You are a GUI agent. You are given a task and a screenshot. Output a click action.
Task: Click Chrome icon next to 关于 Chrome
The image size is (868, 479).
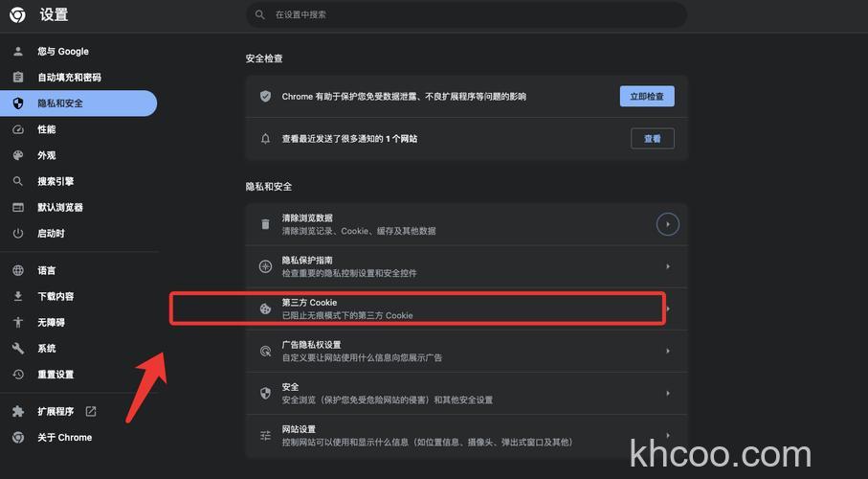(x=18, y=438)
